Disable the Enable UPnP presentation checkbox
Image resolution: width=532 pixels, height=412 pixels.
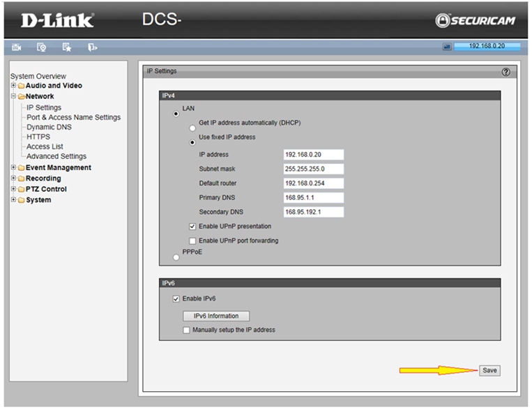click(x=192, y=227)
